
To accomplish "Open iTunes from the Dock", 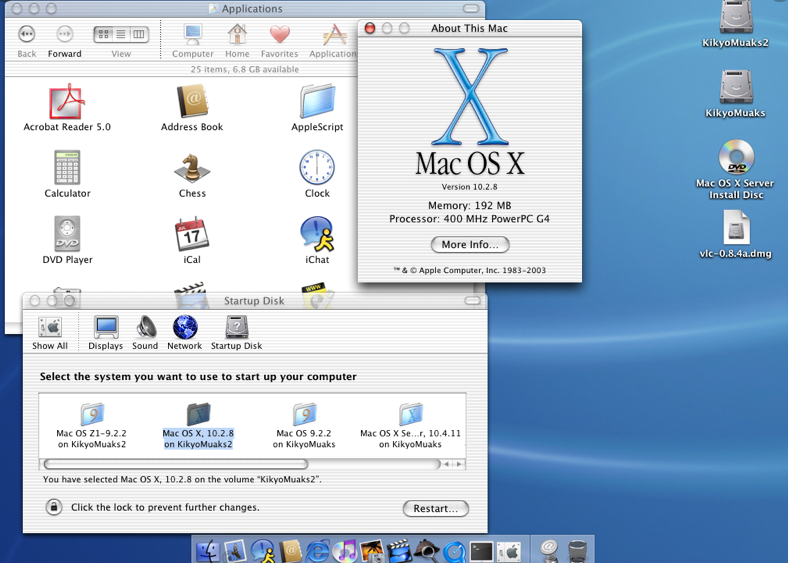I will (x=345, y=550).
